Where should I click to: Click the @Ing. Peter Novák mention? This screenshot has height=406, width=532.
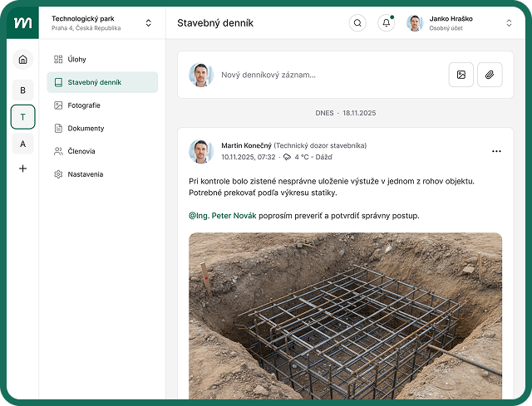click(x=223, y=216)
